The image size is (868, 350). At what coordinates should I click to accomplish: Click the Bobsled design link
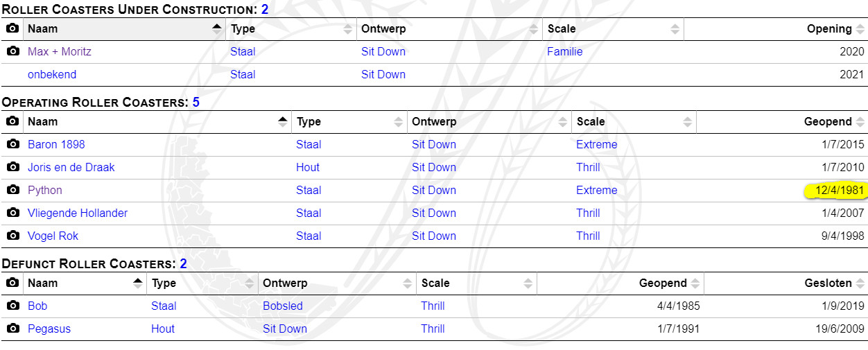(283, 306)
